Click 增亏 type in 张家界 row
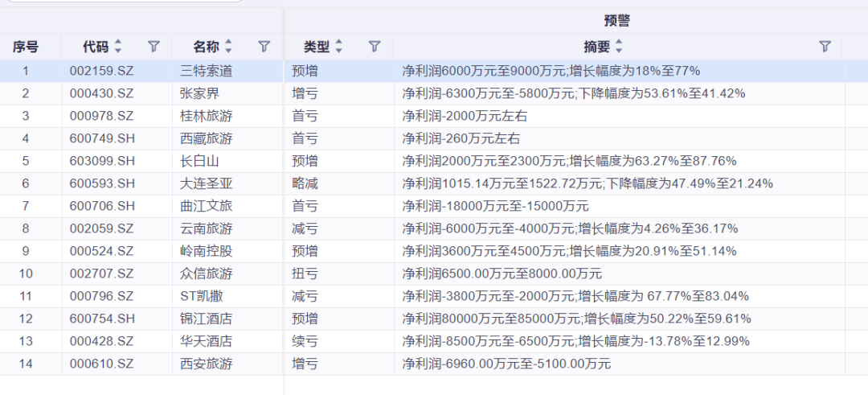Viewport: 868px width, 395px height. tap(305, 93)
